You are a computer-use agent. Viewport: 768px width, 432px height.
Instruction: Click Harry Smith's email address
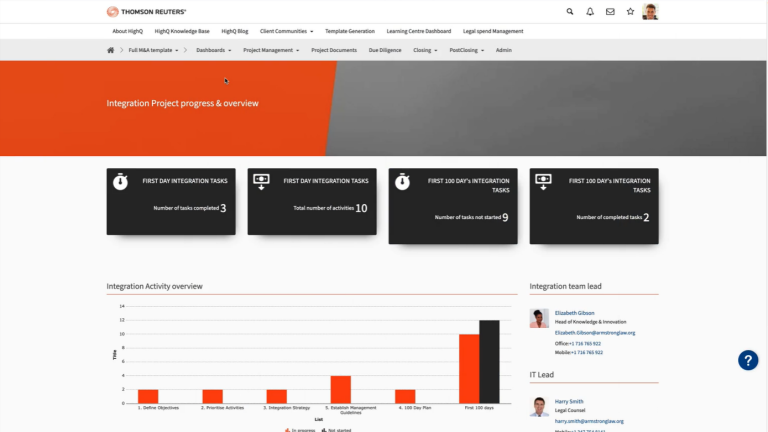tap(588, 421)
